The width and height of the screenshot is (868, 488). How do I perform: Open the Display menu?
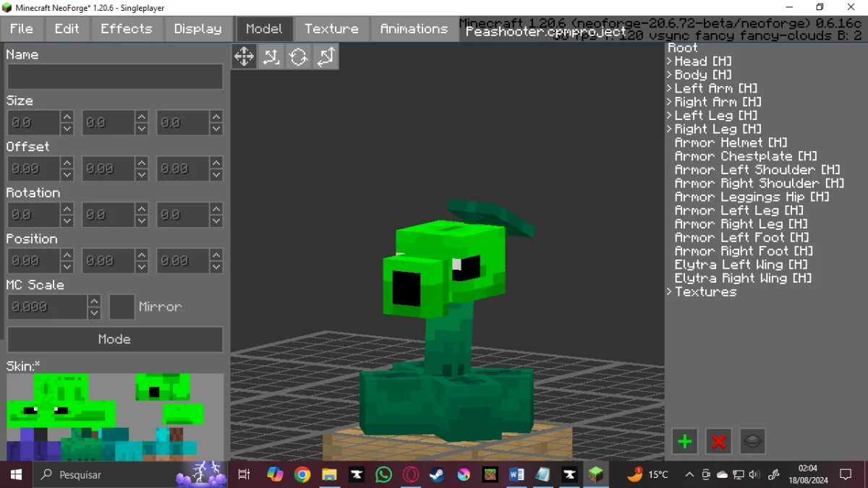(198, 29)
